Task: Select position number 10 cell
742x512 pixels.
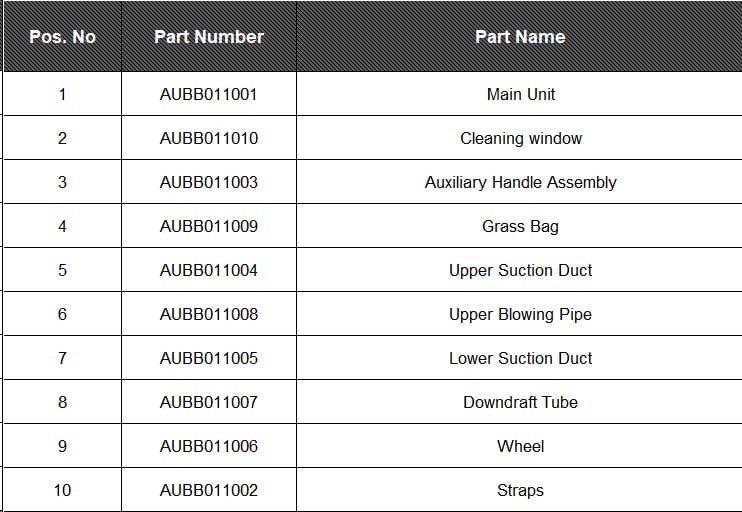Action: 62,490
